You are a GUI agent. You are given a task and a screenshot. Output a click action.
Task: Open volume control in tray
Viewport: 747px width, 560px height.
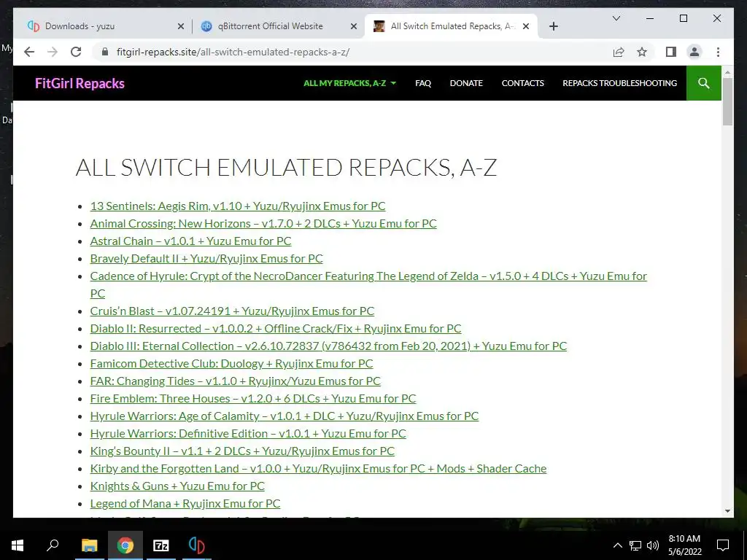click(x=653, y=545)
